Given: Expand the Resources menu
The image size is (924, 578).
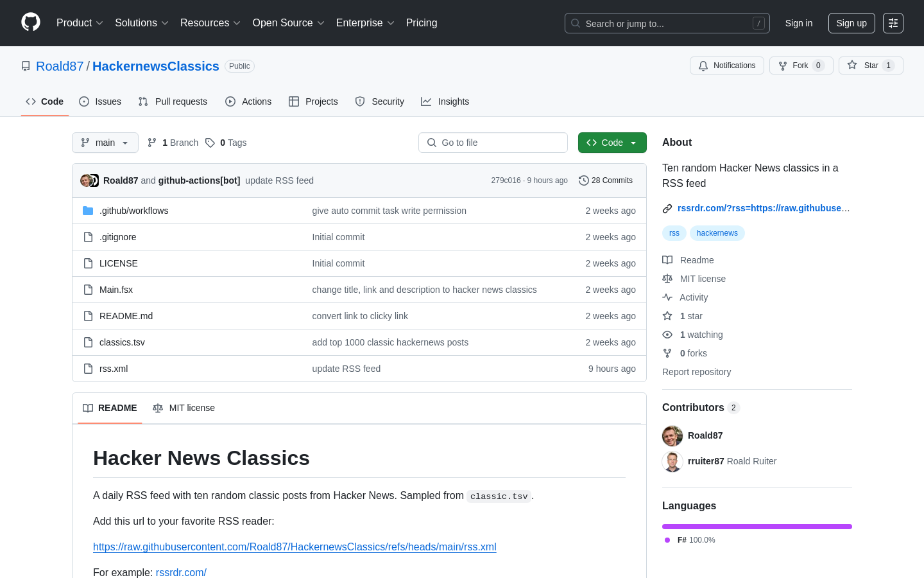Looking at the screenshot, I should (x=210, y=23).
